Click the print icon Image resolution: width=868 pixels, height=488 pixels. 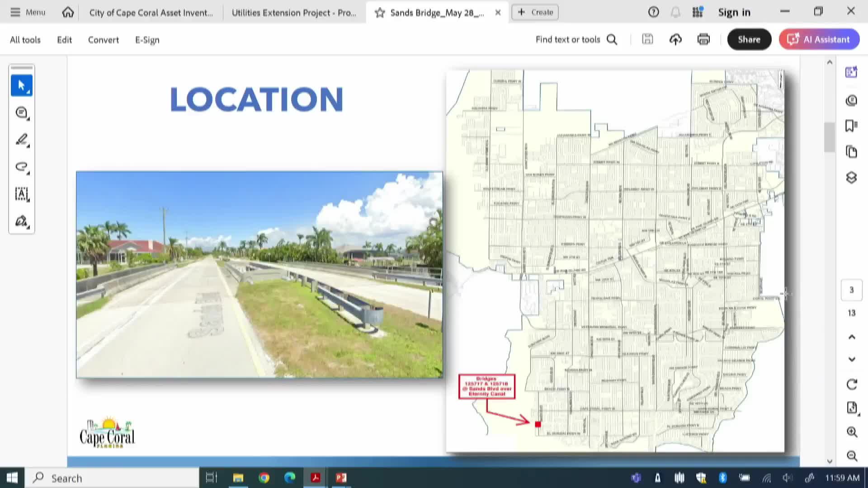(703, 39)
